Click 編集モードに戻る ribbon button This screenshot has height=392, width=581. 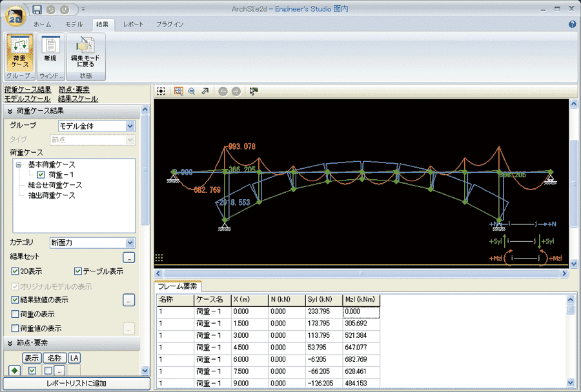point(86,52)
